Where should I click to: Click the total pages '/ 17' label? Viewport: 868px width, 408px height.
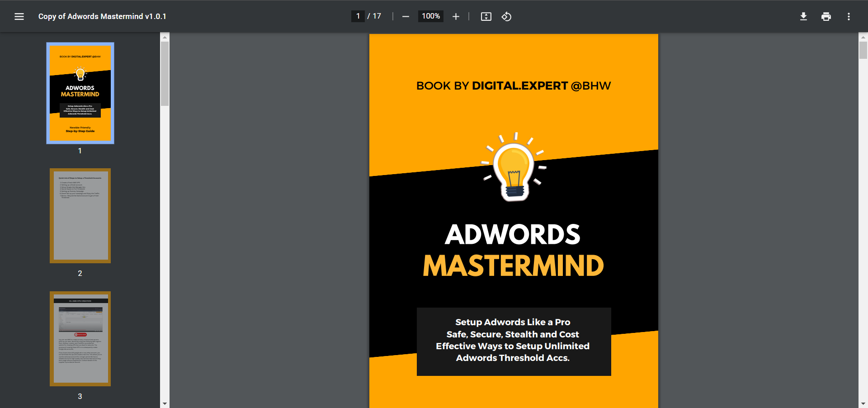(374, 16)
